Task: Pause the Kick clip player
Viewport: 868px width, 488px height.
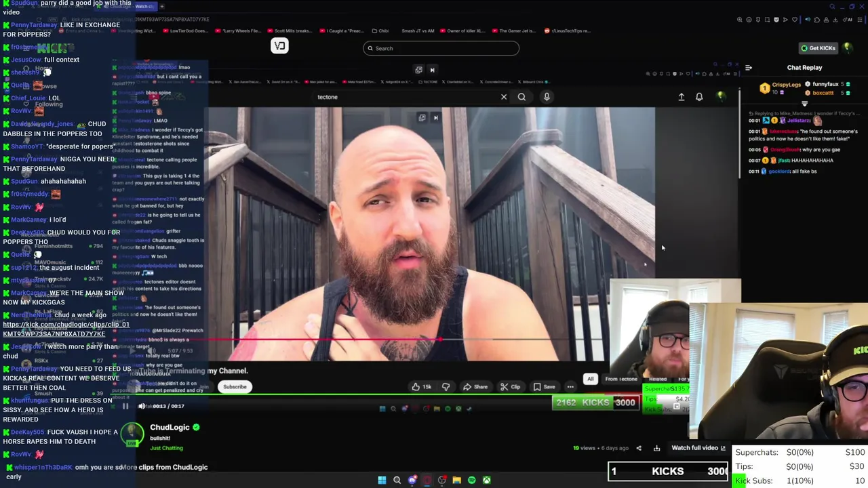Action: pyautogui.click(x=125, y=406)
